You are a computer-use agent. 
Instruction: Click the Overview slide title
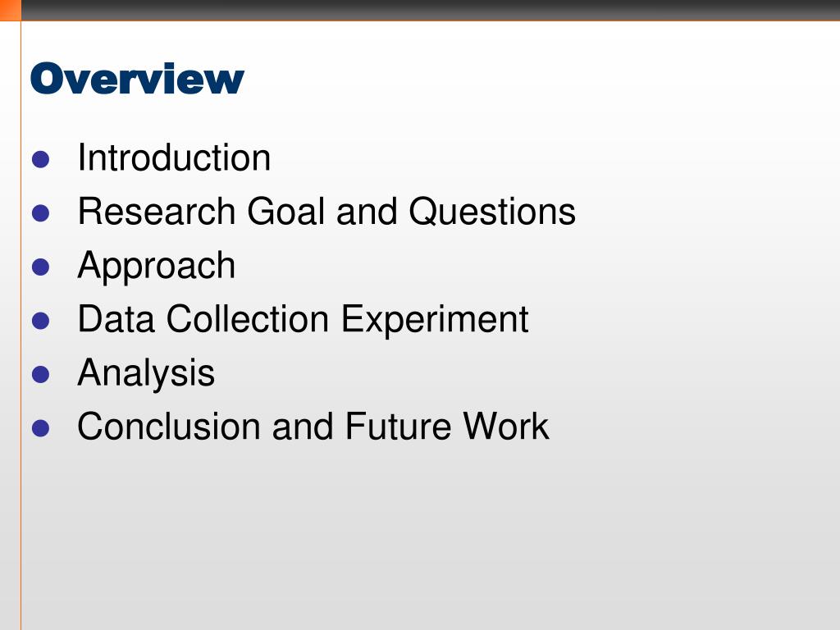[137, 79]
